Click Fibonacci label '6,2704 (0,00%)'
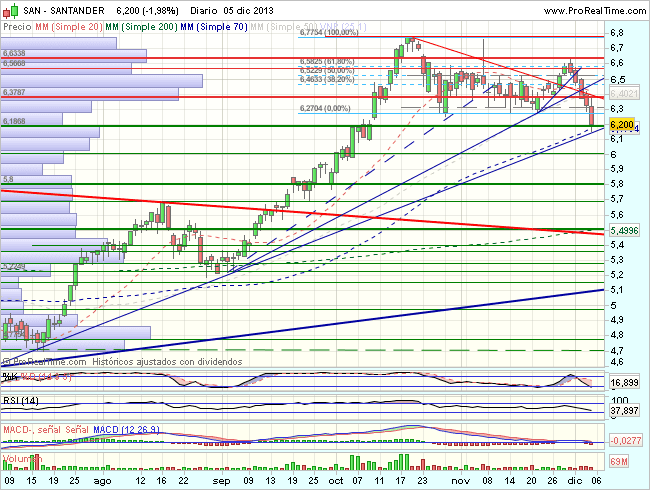650x490 pixels. pos(325,108)
